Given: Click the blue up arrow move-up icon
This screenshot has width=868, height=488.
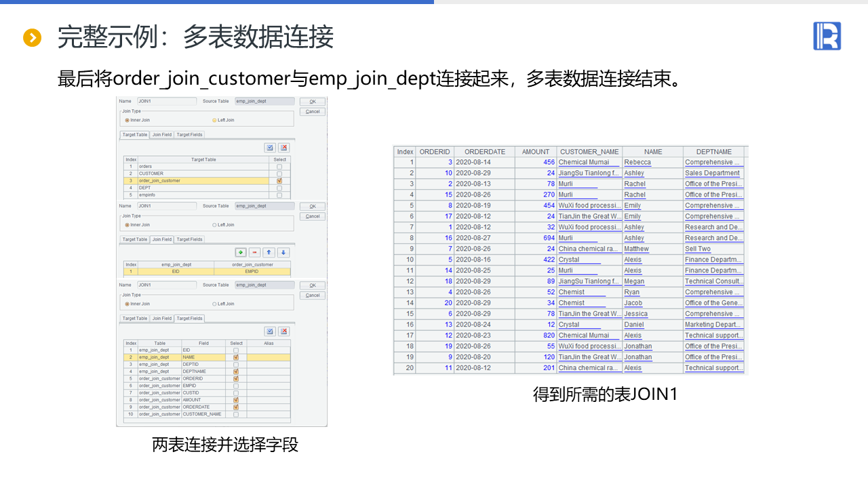Looking at the screenshot, I should pyautogui.click(x=269, y=252).
